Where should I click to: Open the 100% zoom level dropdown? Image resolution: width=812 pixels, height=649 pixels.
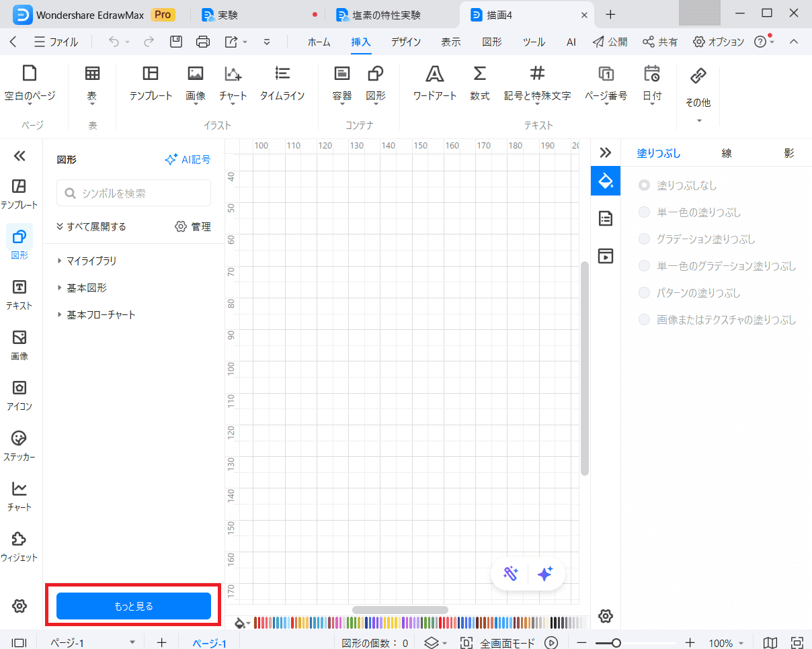point(726,643)
